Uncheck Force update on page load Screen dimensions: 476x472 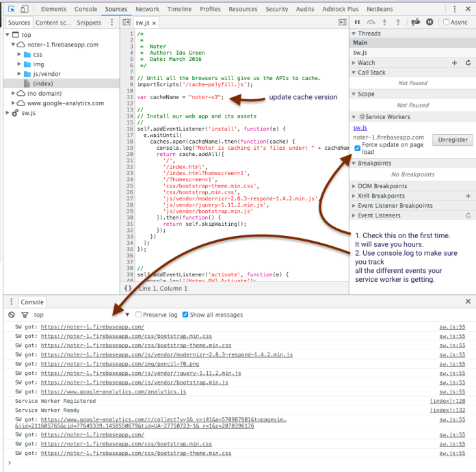tap(358, 148)
